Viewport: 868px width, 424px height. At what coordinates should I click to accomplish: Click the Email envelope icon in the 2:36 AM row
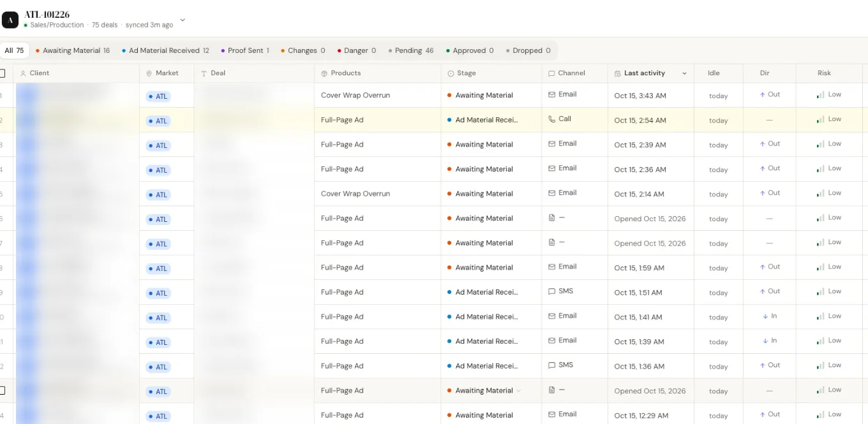(x=551, y=168)
